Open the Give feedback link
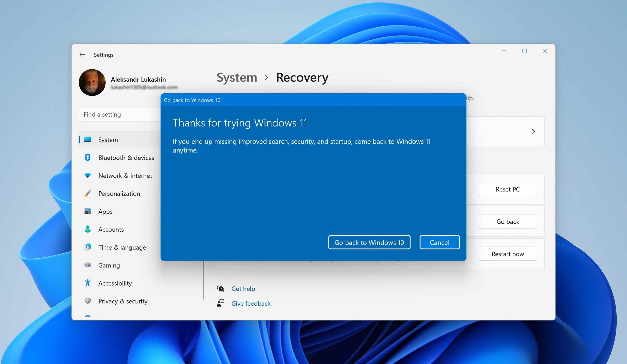 (251, 303)
